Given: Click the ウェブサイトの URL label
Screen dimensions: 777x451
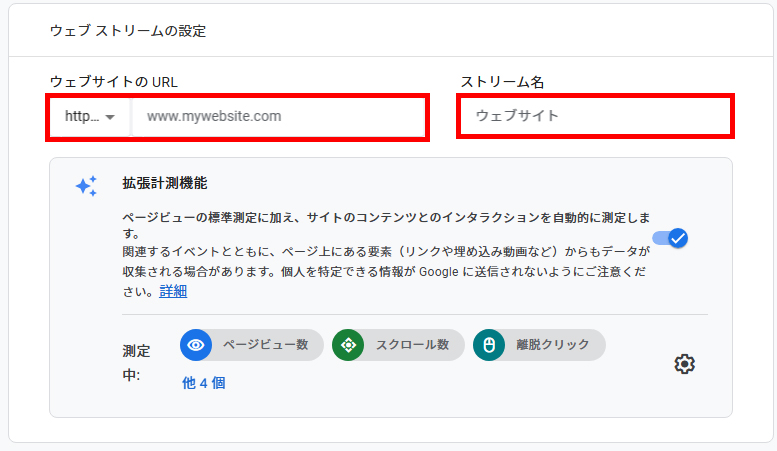Looking at the screenshot, I should [113, 82].
